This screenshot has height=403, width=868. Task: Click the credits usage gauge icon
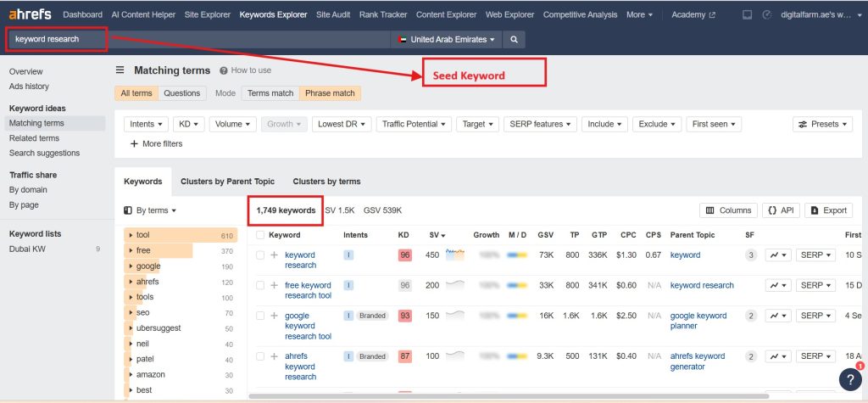click(766, 15)
